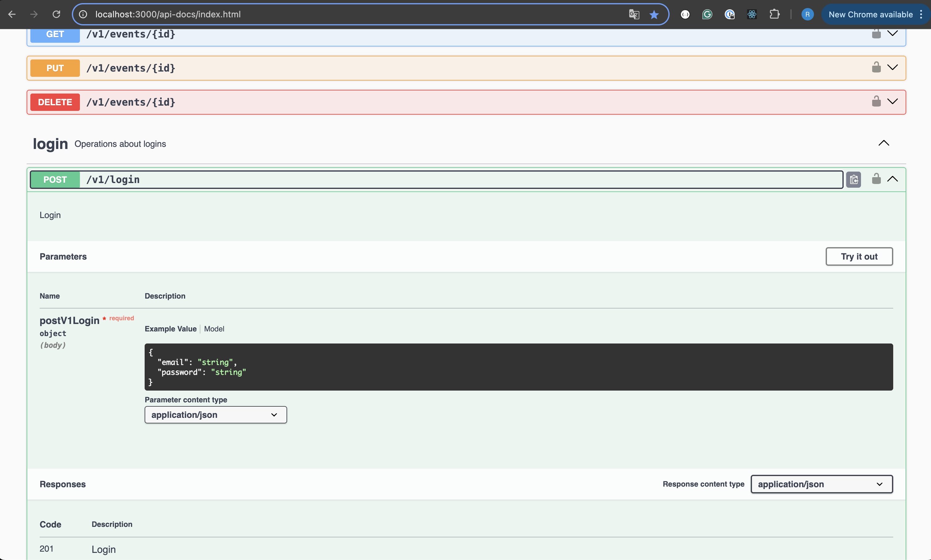Expand the PUT /v1/events/{id} operation chevron

[892, 67]
